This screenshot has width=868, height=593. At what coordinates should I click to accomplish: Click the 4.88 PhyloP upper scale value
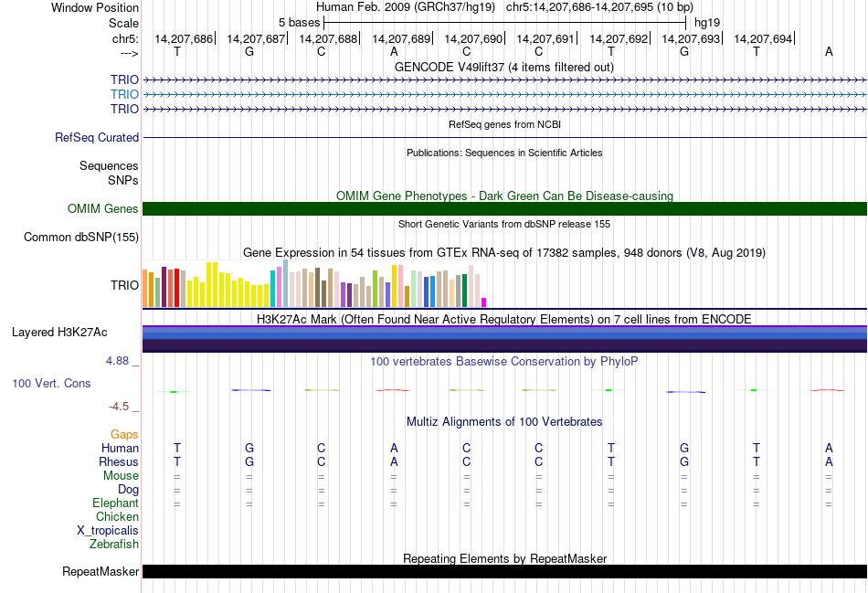[117, 361]
